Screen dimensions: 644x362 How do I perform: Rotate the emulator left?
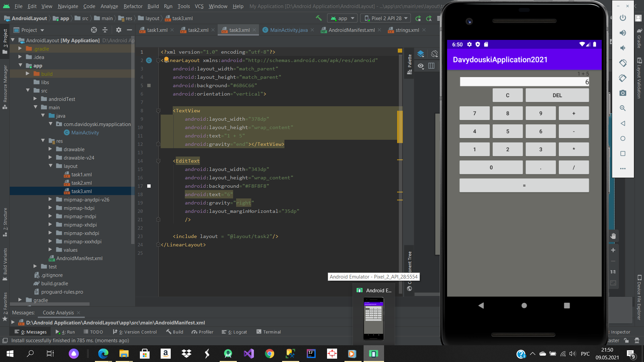click(x=623, y=63)
